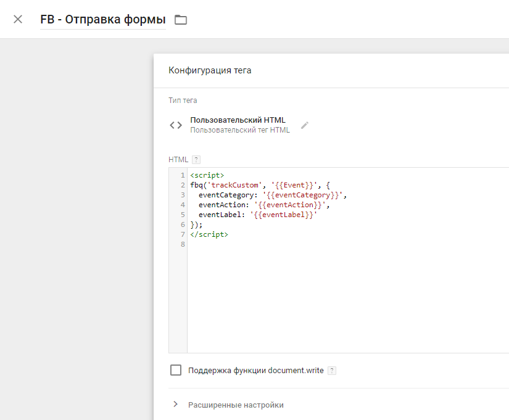
Task: Click the }); line in the editor
Action: 196,224
